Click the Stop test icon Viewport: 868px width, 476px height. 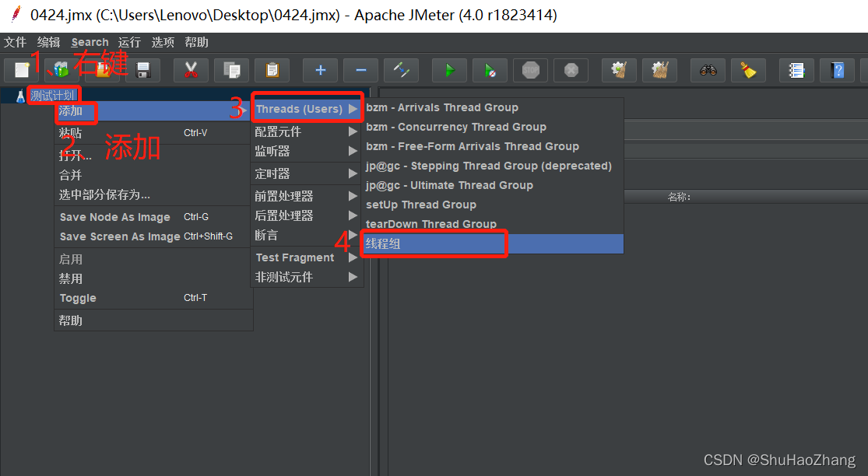pyautogui.click(x=530, y=70)
